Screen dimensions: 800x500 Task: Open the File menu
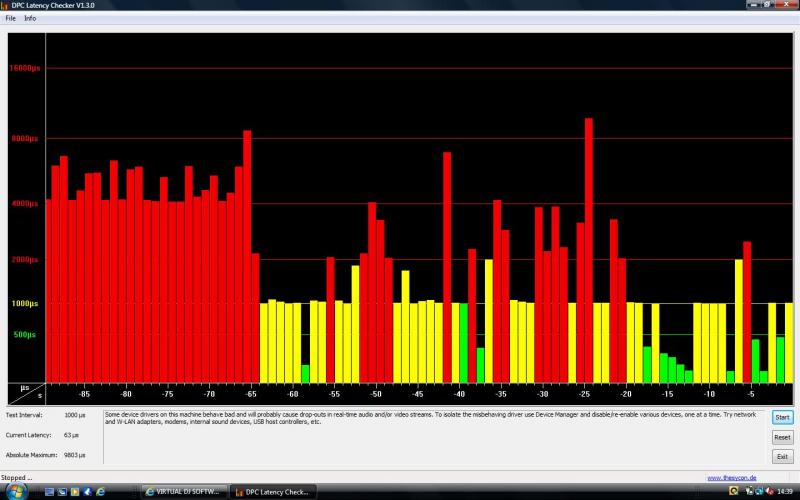point(10,18)
